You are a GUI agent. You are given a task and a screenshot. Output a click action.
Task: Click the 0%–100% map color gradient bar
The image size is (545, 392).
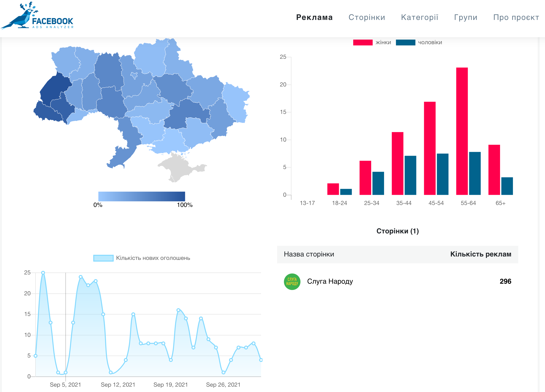click(x=141, y=196)
